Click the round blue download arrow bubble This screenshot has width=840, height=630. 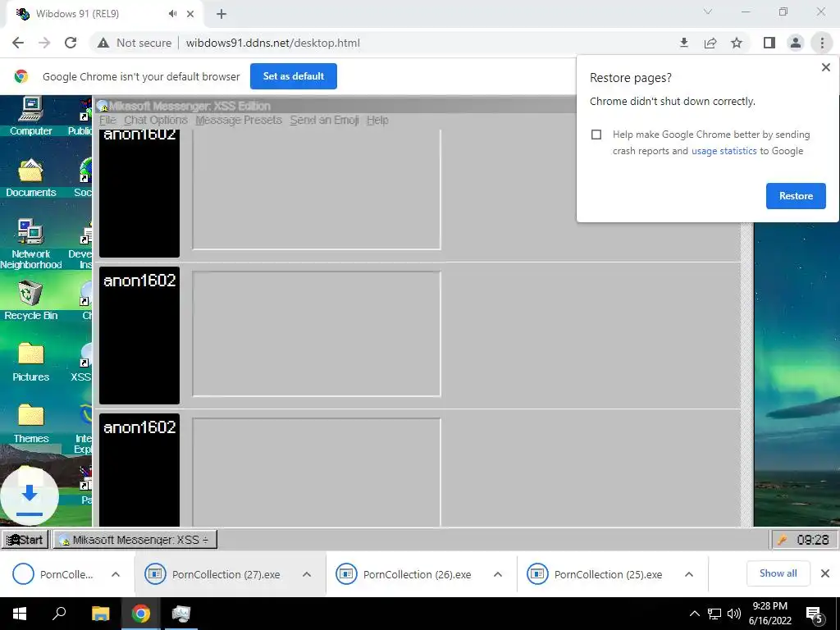(30, 496)
